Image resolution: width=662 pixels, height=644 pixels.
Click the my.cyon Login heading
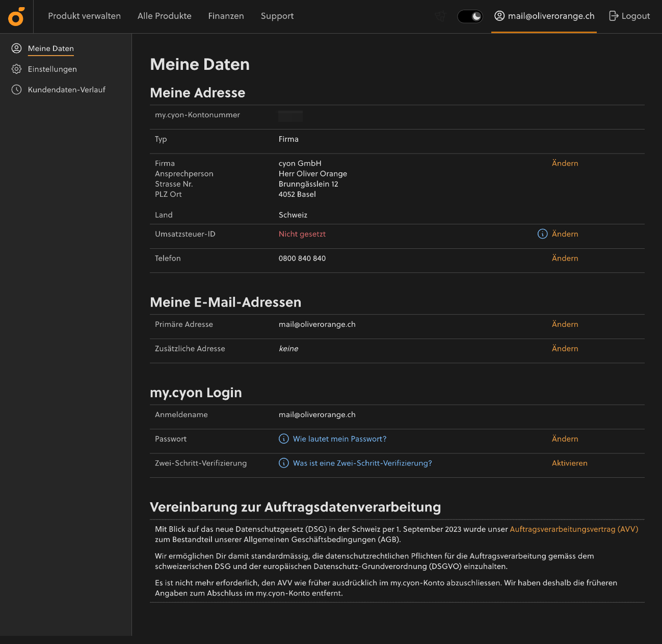[x=196, y=393]
